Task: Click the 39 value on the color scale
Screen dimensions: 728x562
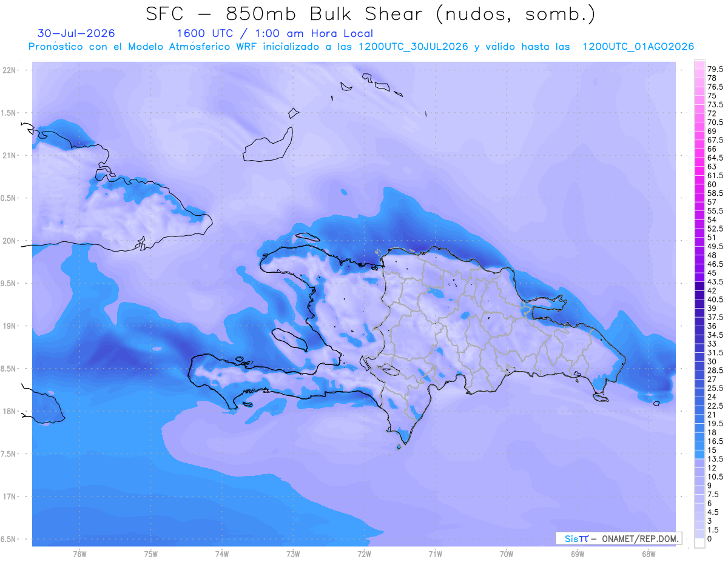Action: click(x=712, y=309)
